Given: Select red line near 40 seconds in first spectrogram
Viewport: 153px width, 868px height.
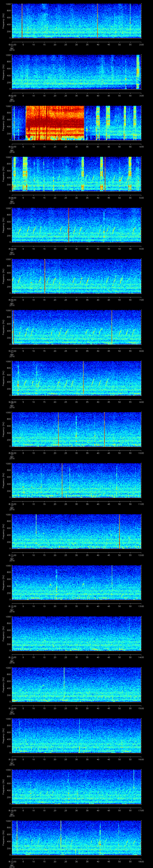Looking at the screenshot, I should coord(98,21).
